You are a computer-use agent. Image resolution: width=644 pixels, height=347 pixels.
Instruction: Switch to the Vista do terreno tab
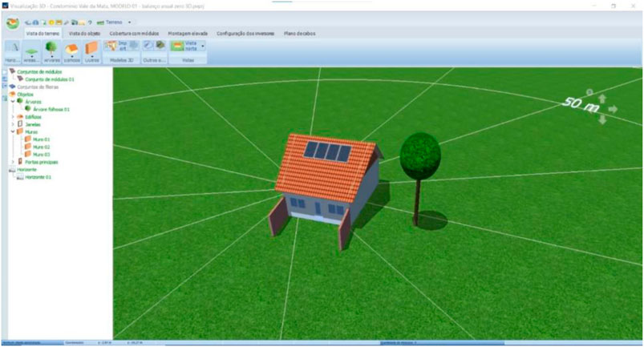(43, 34)
